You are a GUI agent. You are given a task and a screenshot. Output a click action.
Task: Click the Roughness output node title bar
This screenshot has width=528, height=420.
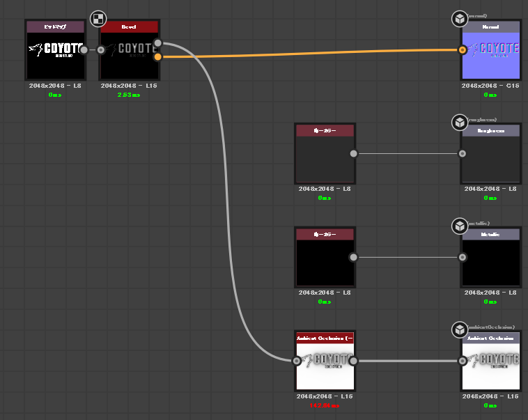coord(491,131)
